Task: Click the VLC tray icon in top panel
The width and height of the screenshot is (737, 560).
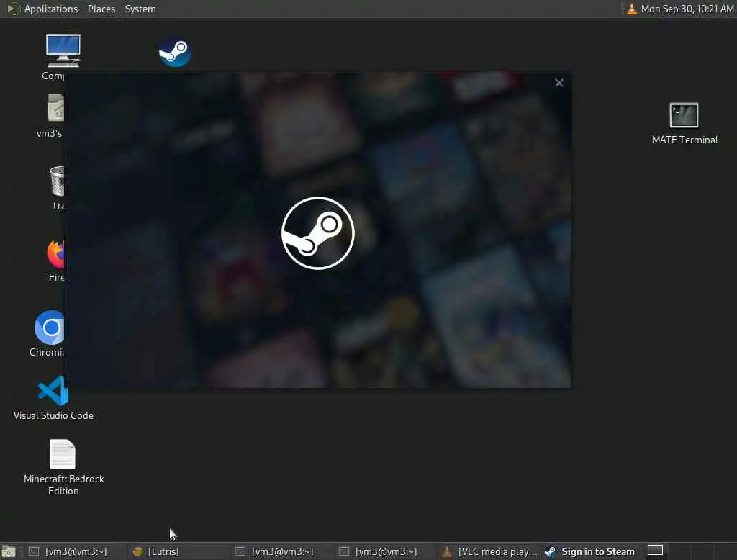Action: pos(632,9)
